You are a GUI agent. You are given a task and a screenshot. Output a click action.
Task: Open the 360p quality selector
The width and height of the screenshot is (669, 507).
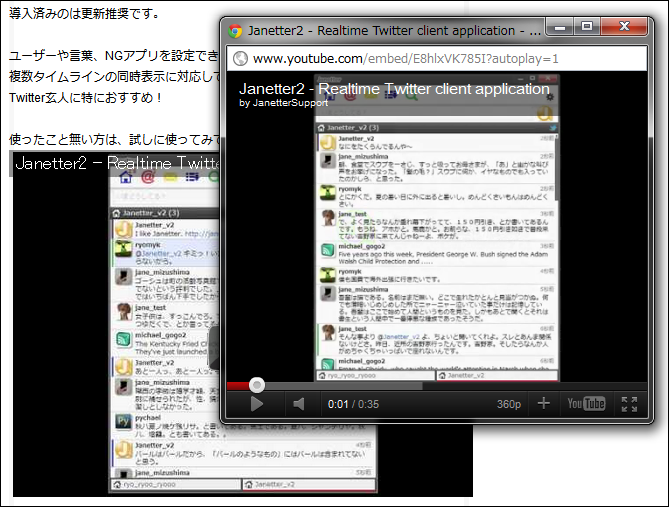click(x=509, y=404)
